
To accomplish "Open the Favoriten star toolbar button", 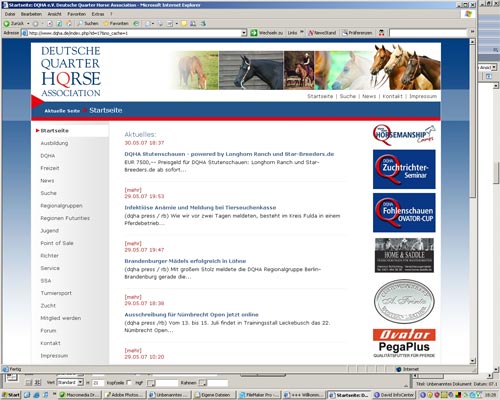I will pyautogui.click(x=116, y=23).
